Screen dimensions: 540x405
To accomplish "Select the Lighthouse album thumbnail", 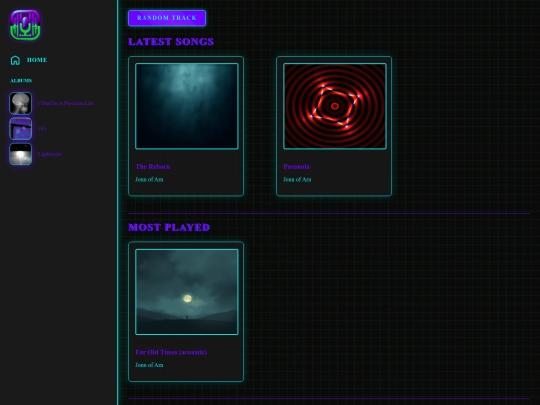I will 21,154.
